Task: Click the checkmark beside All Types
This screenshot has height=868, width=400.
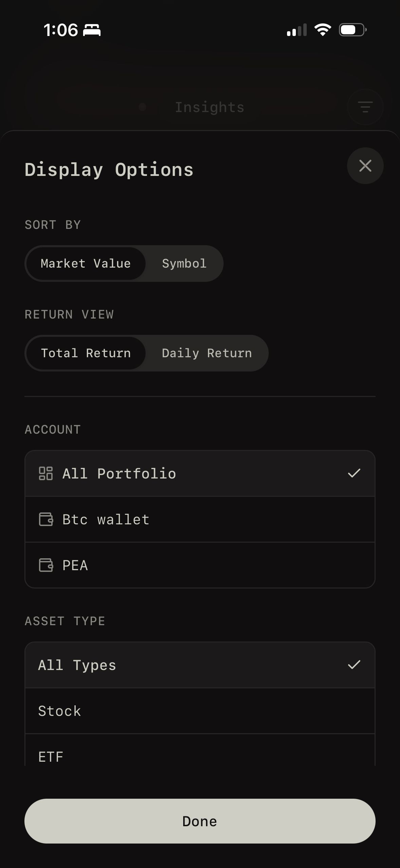Action: click(x=354, y=665)
